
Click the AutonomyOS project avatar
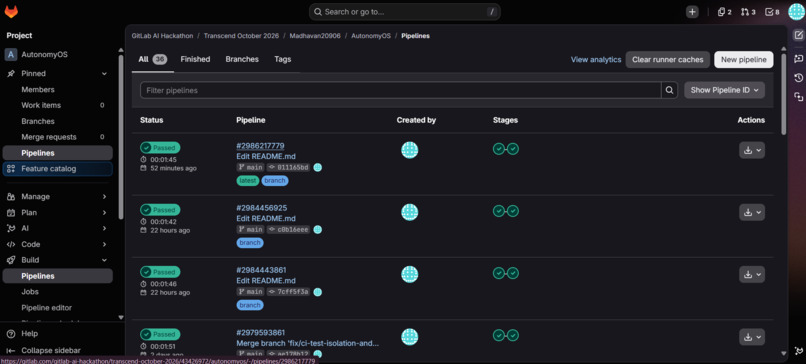click(x=11, y=54)
